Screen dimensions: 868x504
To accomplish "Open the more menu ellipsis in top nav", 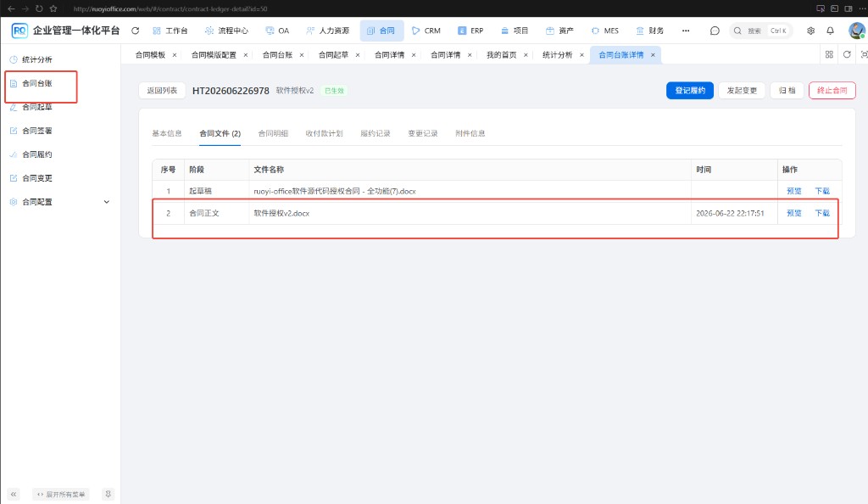I will 686,31.
